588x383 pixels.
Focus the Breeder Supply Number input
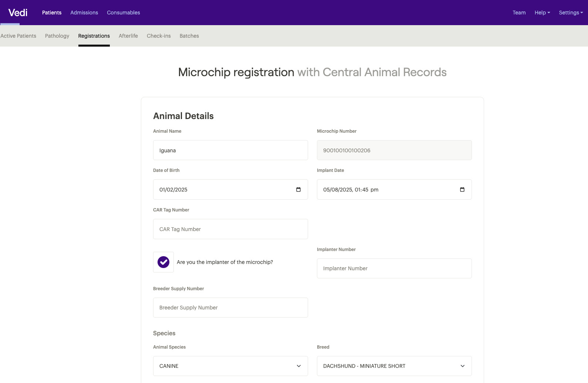(x=230, y=308)
